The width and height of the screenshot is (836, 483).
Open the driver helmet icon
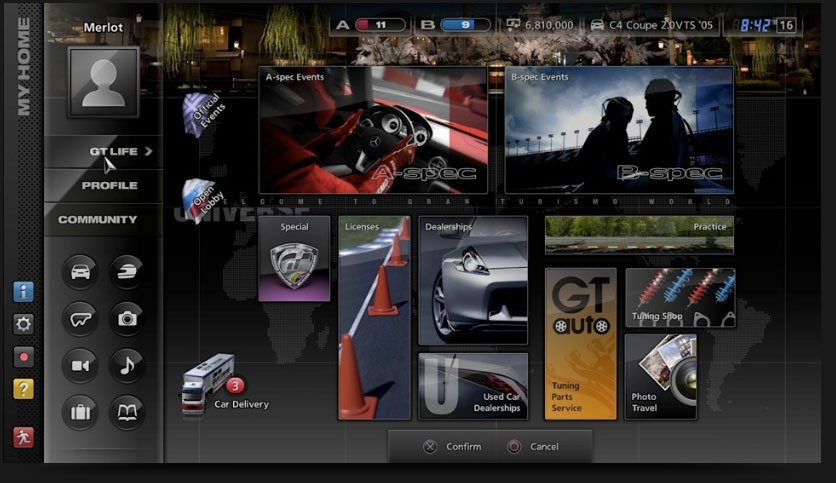(127, 272)
